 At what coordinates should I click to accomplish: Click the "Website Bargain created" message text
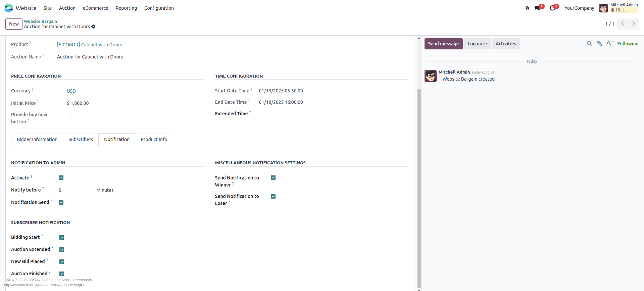click(x=468, y=79)
